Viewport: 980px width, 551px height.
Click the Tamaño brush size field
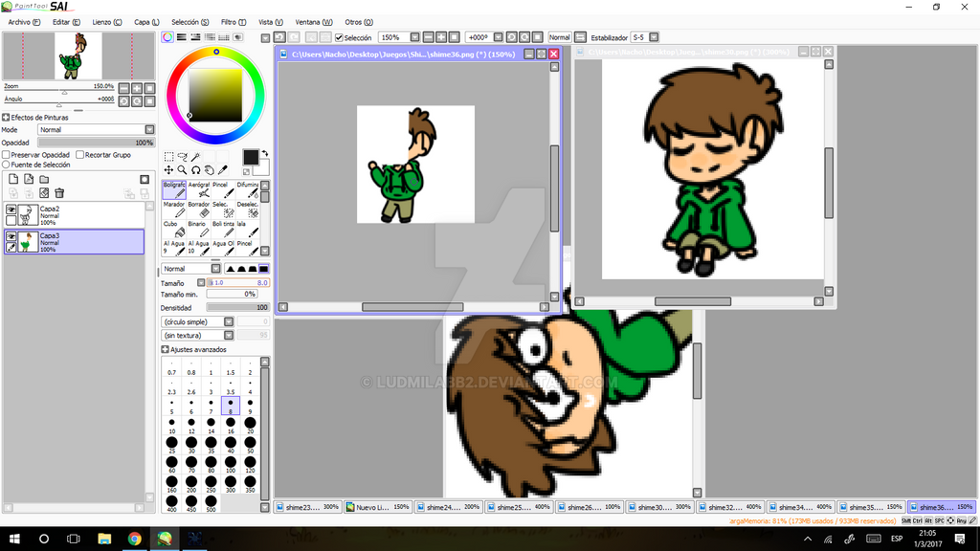click(238, 283)
